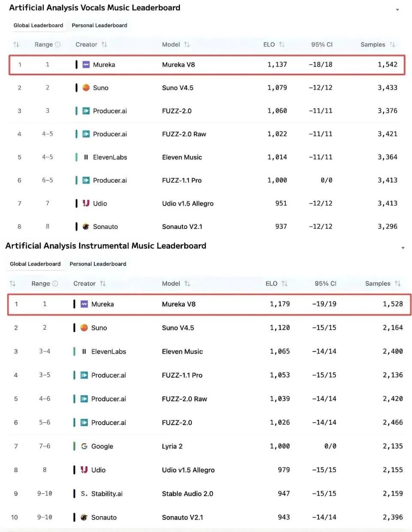Viewport: 412px width, 532px height.
Task: Collapse the Instrumental Music Leaderboard section
Action: point(403,248)
